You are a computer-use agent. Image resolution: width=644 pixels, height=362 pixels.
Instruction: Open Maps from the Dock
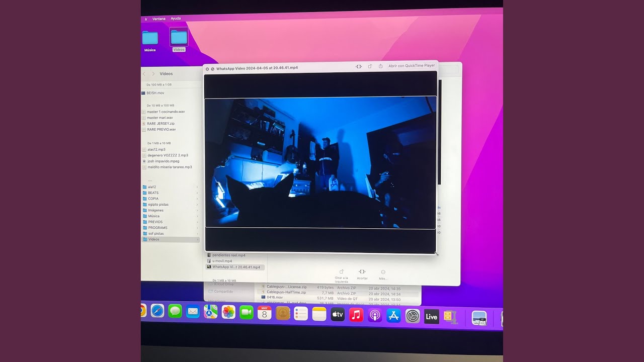point(211,312)
